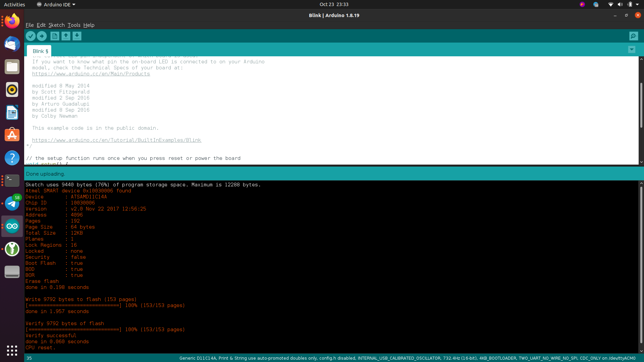Open Thunderbird mail from the dock
This screenshot has height=362, width=644.
click(x=12, y=44)
